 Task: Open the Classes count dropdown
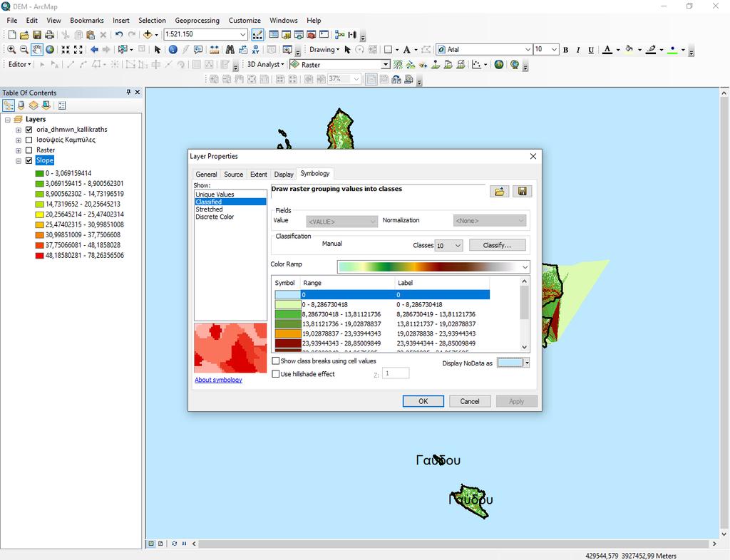(x=458, y=245)
